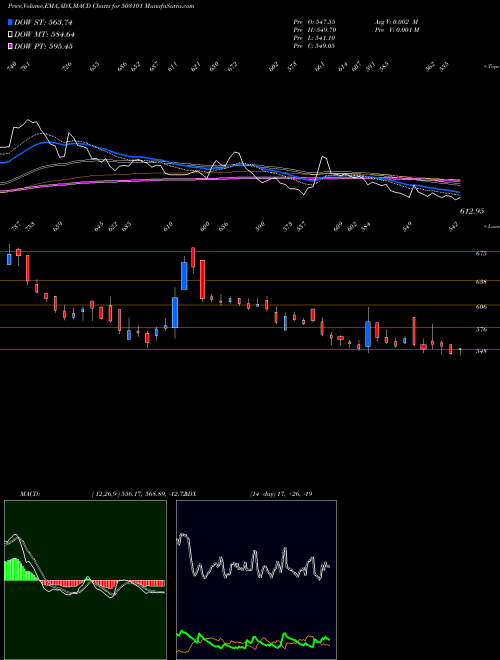Click the 612.95 value beside the EMA lines
The width and height of the screenshot is (500, 660).
click(x=471, y=211)
